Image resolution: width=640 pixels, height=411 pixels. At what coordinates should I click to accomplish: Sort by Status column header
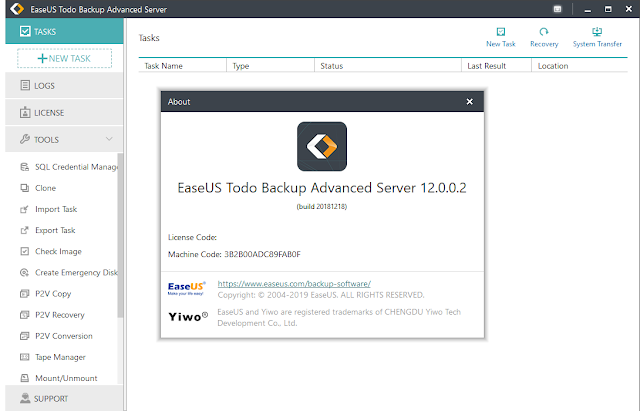click(388, 66)
